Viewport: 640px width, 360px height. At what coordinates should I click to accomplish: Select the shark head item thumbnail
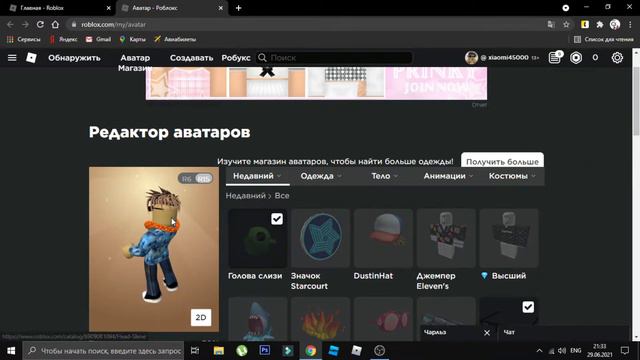click(258, 319)
